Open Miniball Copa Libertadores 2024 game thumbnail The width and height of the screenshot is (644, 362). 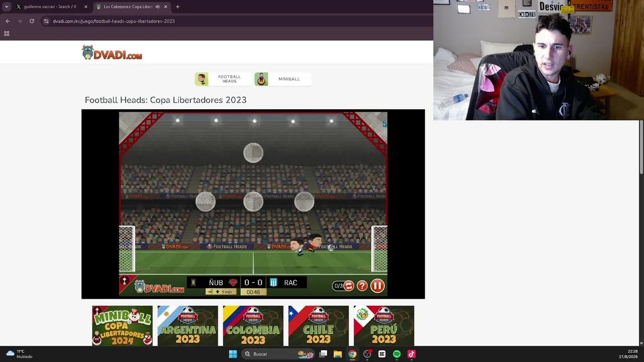point(122,326)
